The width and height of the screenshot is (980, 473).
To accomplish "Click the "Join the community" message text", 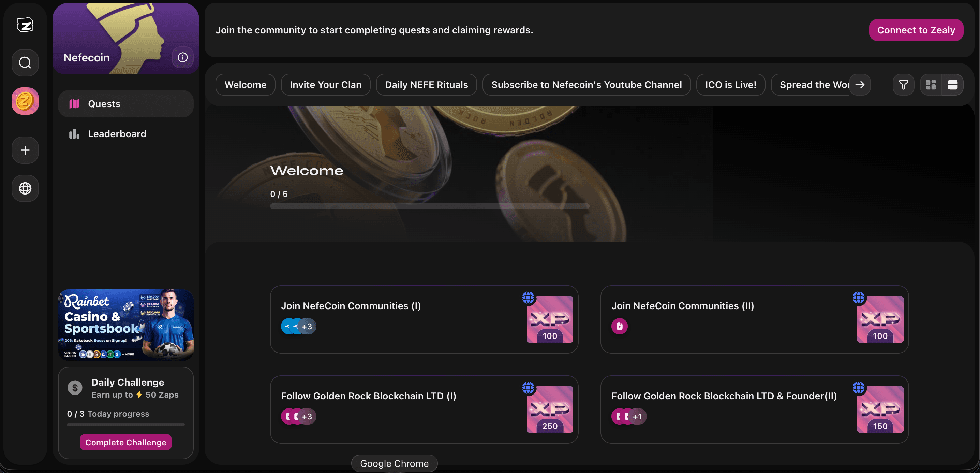I will pos(374,30).
